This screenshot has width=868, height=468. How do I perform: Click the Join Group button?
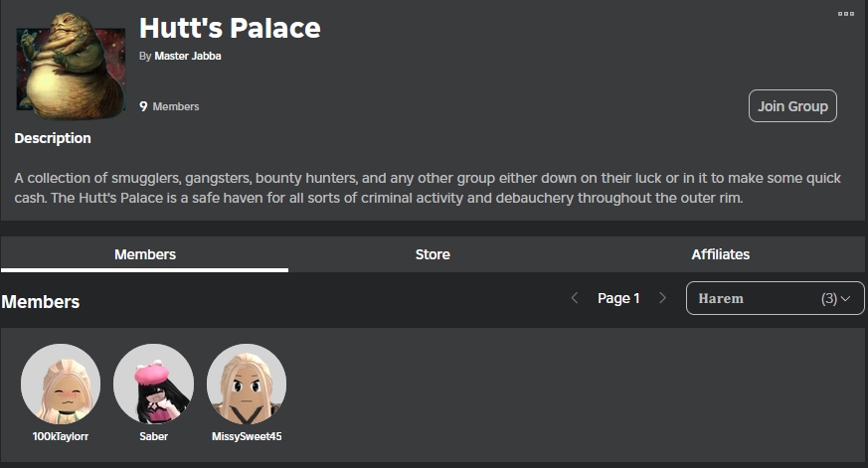(x=792, y=105)
